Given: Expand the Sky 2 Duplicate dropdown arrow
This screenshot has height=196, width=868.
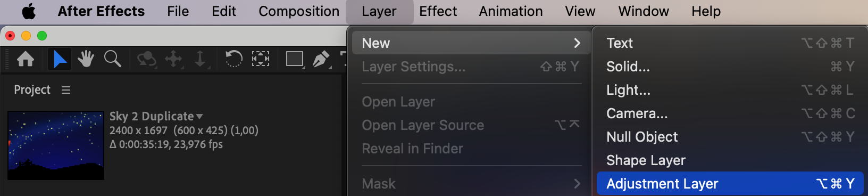Looking at the screenshot, I should pos(199,116).
